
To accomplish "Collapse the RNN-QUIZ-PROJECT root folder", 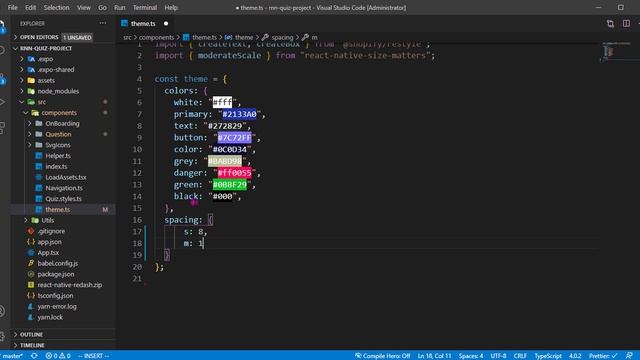I will click(46, 48).
